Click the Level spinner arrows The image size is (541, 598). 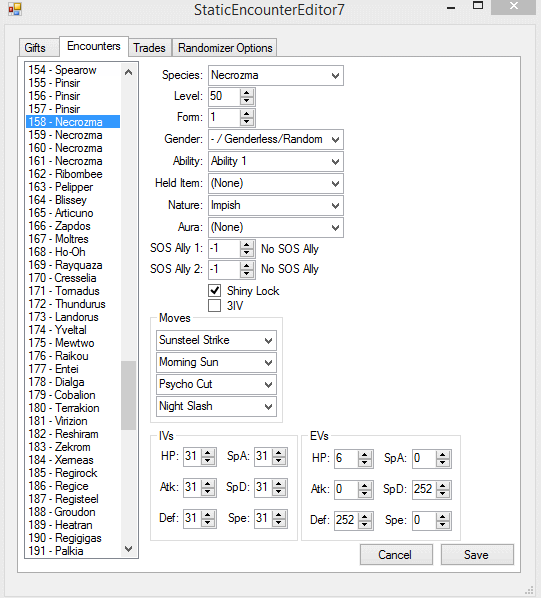tap(247, 96)
